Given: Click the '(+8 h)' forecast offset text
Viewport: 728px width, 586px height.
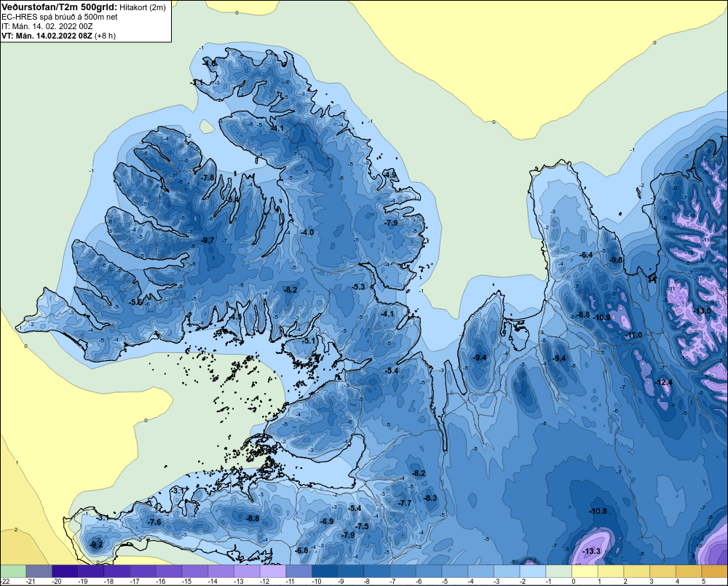Looking at the screenshot, I should point(105,36).
